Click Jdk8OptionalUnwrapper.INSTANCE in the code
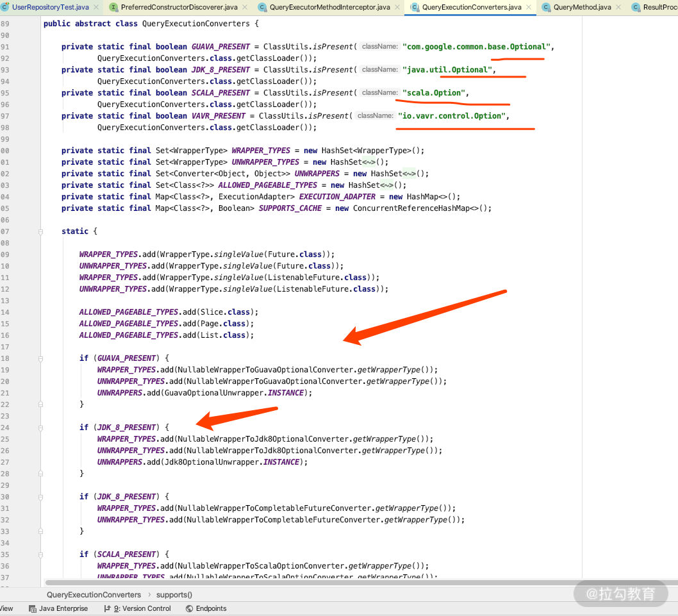Viewport: 678px width, 616px height. 232,462
